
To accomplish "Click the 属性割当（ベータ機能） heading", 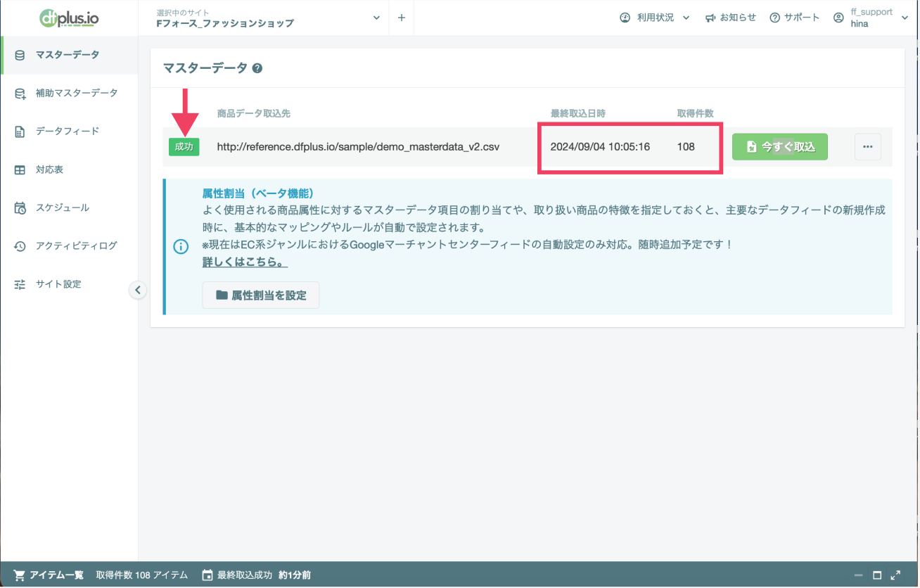I will (258, 193).
